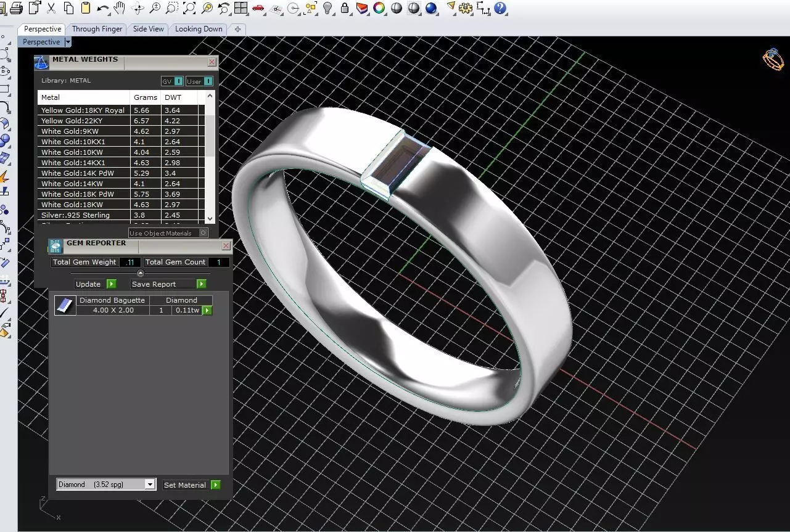Click the Perspective viewport title label
Screen dimensions: 790x532
pyautogui.click(x=41, y=42)
